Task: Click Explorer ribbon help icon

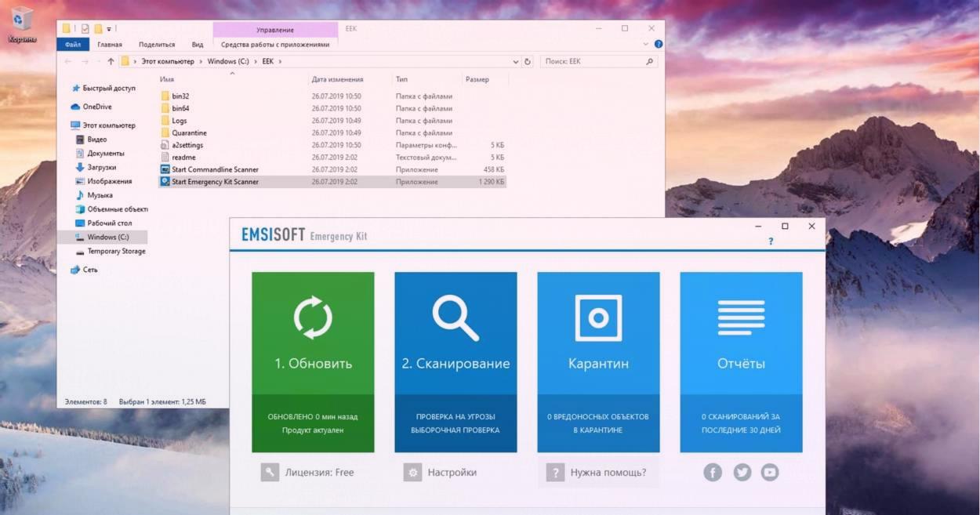Action: coord(658,44)
